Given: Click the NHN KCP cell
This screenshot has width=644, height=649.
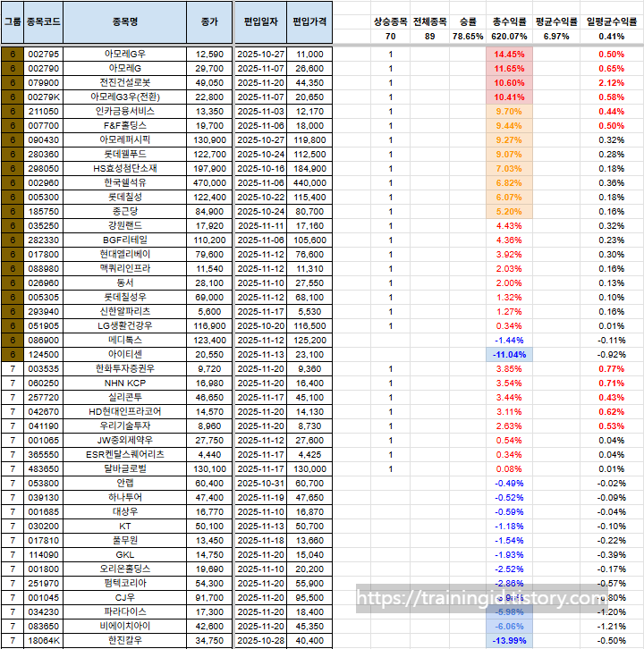Looking at the screenshot, I should click(124, 383).
